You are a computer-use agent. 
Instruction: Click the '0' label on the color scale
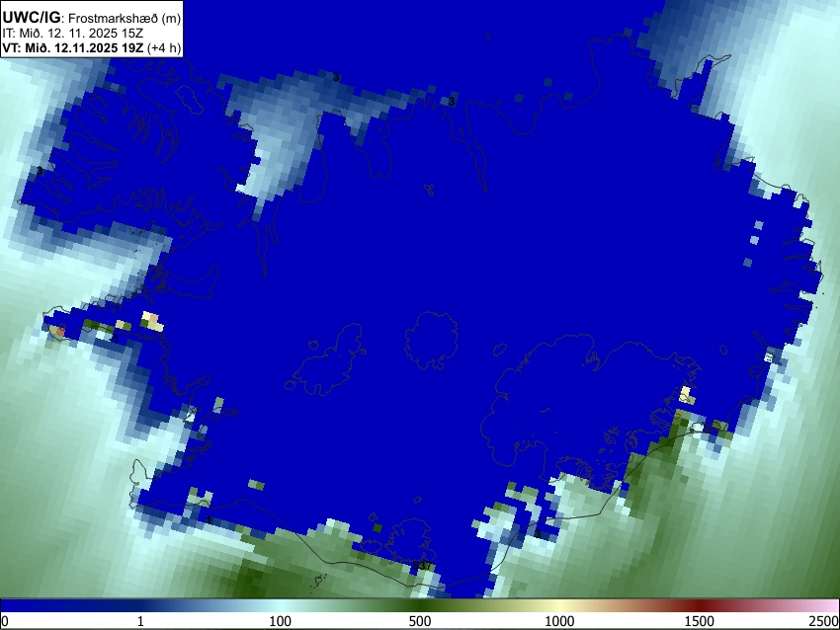(5, 621)
